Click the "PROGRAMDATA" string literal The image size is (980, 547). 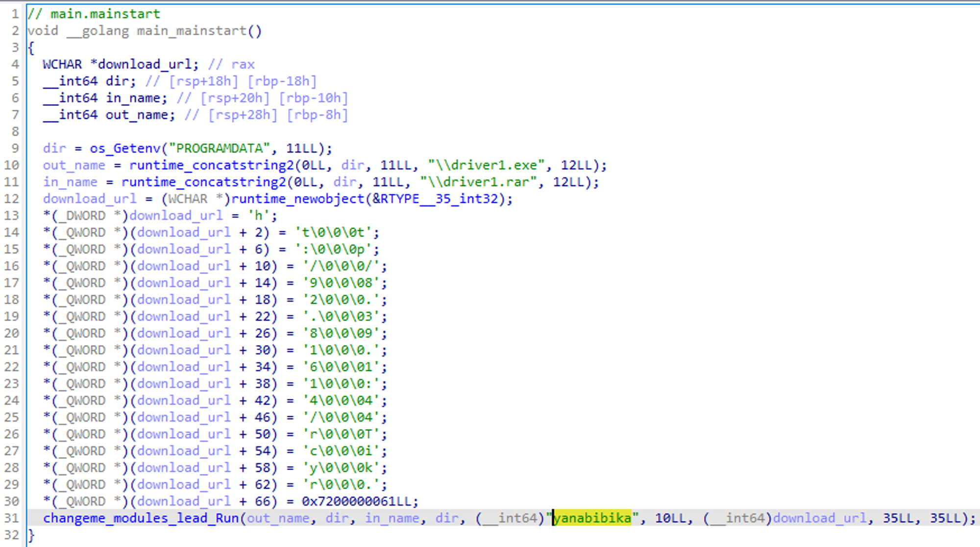click(x=219, y=148)
